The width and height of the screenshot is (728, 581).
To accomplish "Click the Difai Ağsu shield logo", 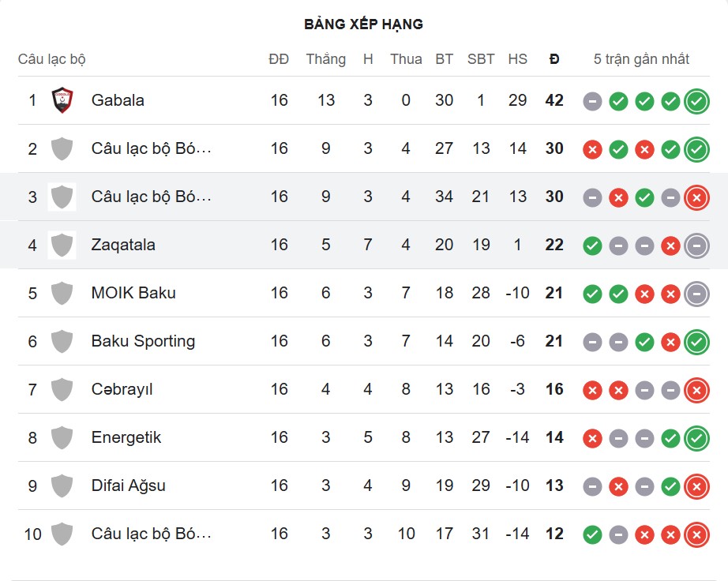I will tap(62, 485).
